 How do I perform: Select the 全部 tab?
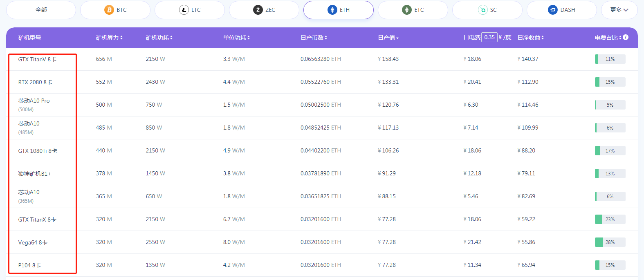(x=41, y=10)
